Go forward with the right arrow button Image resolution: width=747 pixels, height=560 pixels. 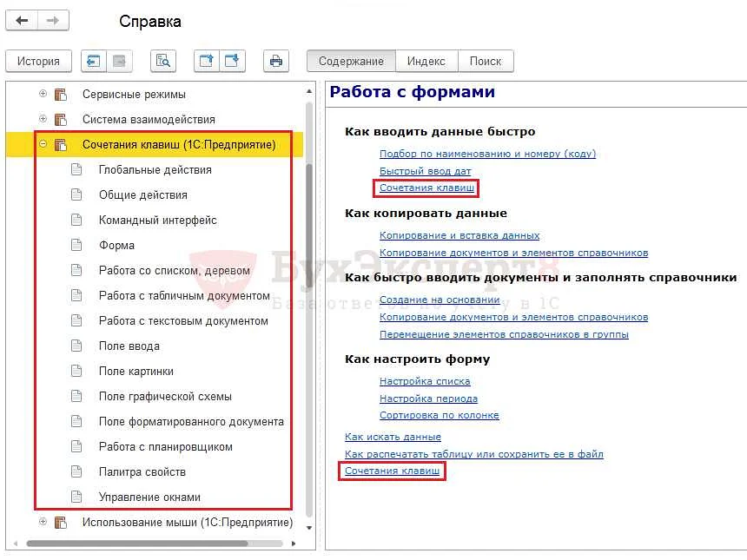coord(53,21)
